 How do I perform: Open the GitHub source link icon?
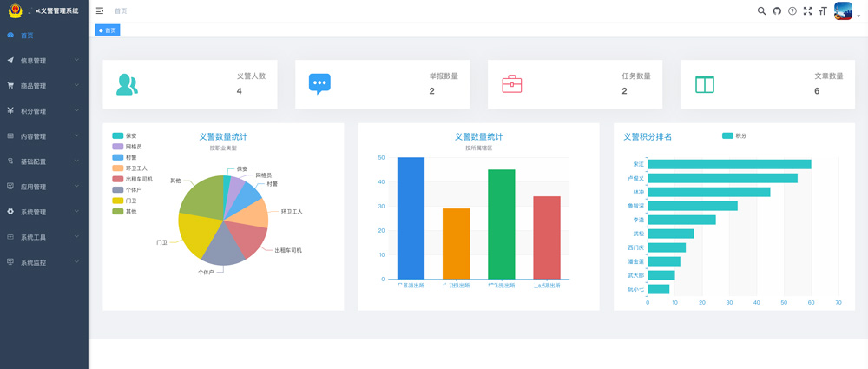(777, 11)
